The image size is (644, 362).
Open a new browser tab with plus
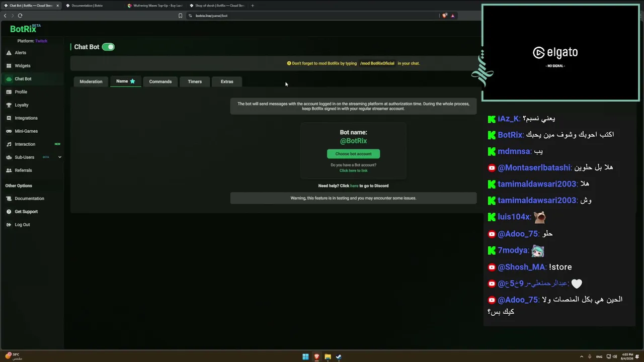click(x=253, y=6)
